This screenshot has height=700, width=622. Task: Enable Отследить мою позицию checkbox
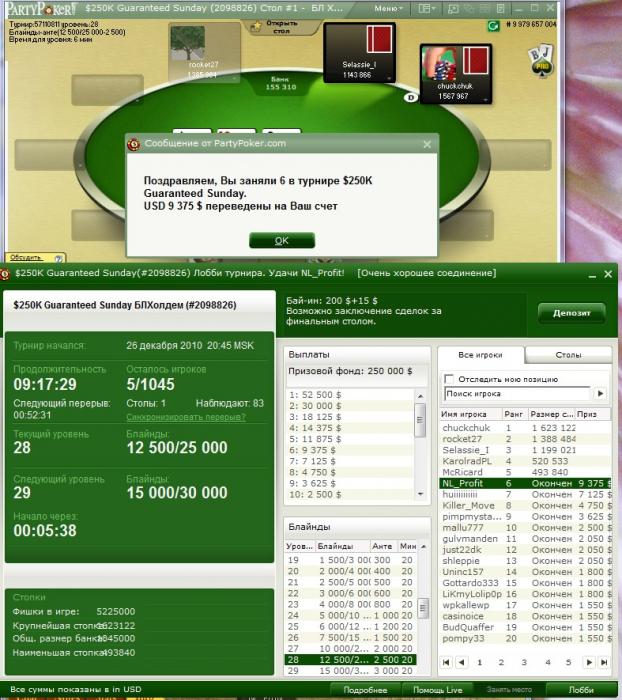[x=449, y=379]
